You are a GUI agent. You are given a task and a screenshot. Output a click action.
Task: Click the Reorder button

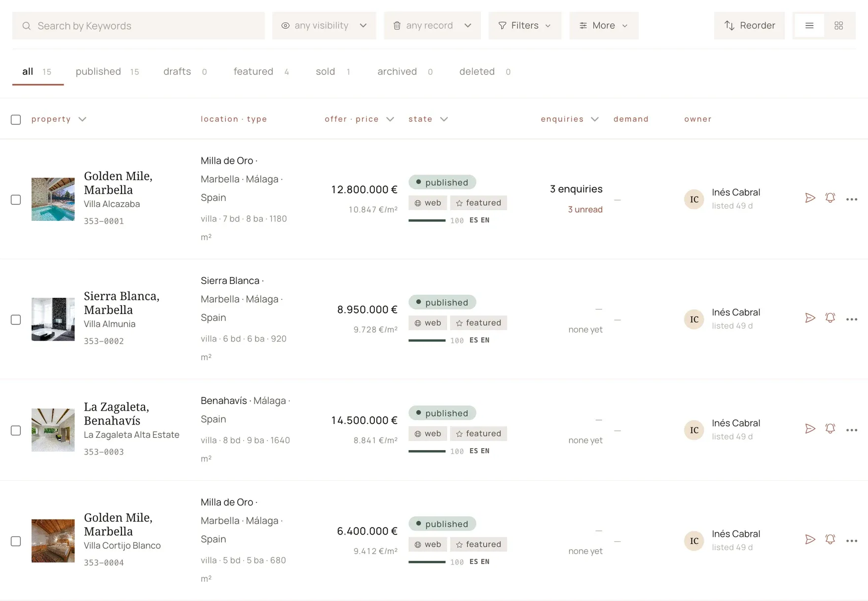[749, 26]
